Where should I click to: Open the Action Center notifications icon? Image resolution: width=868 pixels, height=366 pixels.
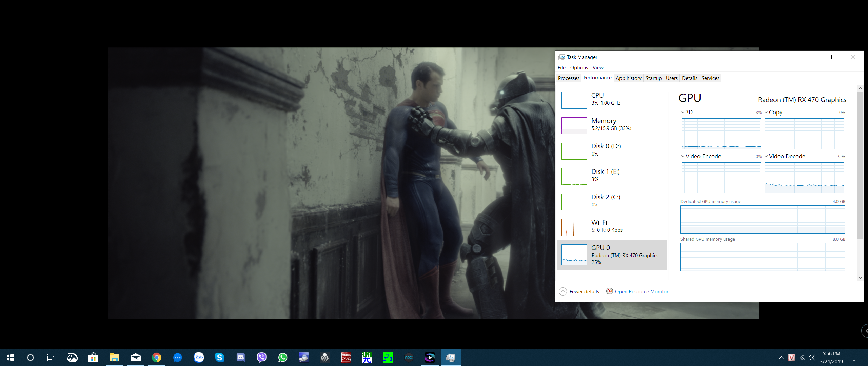pos(854,358)
